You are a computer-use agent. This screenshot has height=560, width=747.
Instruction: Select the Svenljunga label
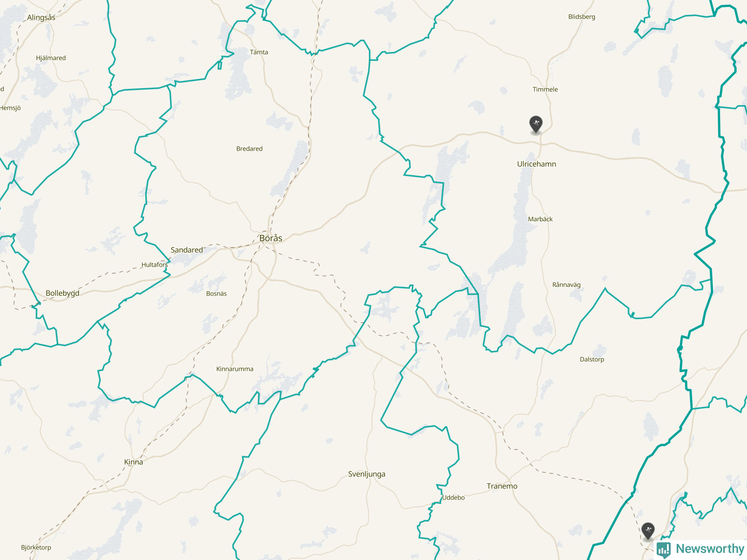coord(367,474)
